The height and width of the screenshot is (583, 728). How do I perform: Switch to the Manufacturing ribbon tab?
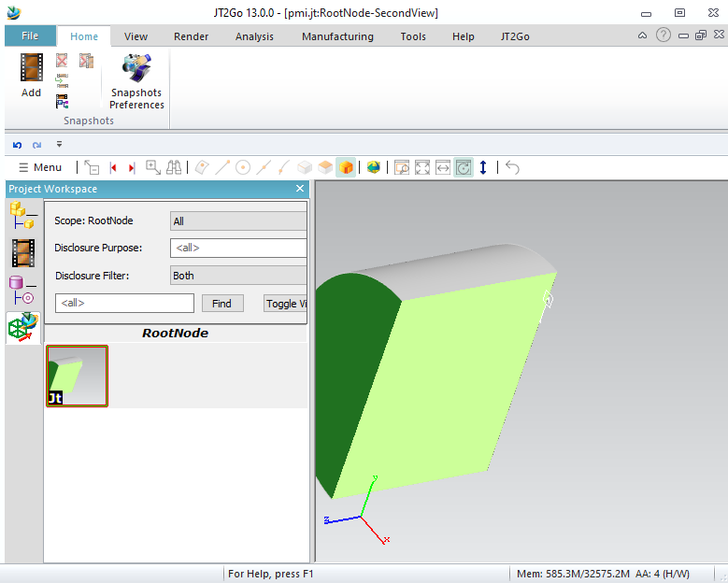[x=337, y=36]
